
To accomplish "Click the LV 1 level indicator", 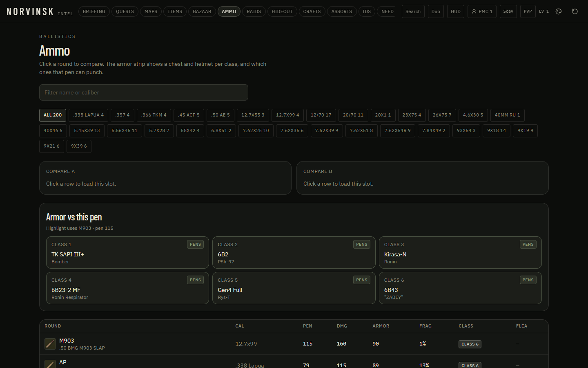I will [544, 11].
